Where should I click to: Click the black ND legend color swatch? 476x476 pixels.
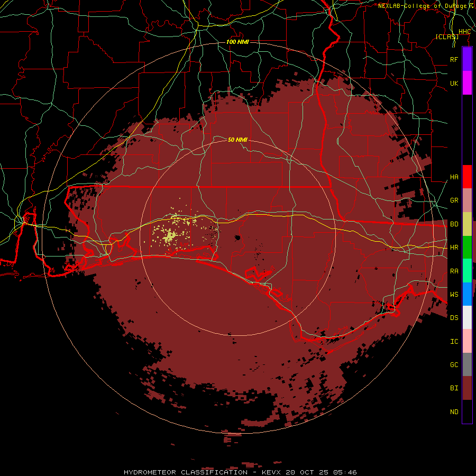467,411
